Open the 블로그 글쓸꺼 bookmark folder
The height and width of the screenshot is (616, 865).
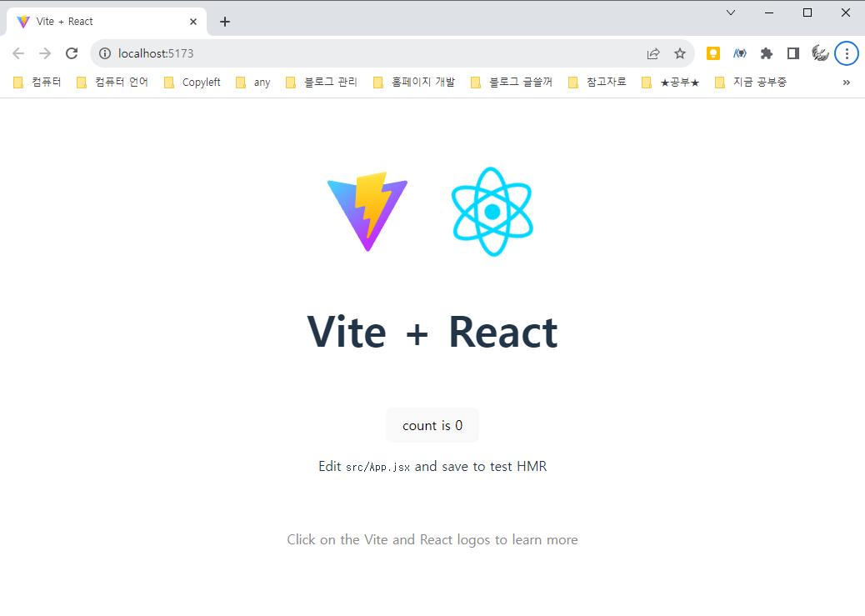coord(512,83)
